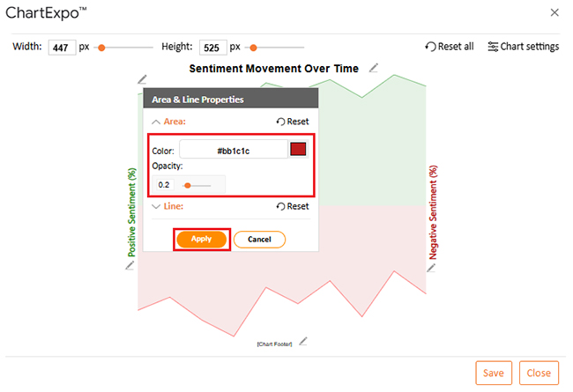The height and width of the screenshot is (392, 573).
Task: Collapse the Area section chevron
Action: tap(156, 122)
